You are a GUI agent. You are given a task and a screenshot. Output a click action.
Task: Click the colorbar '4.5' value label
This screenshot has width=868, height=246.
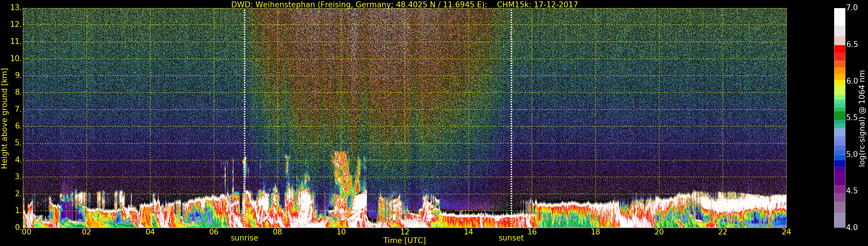pyautogui.click(x=852, y=191)
